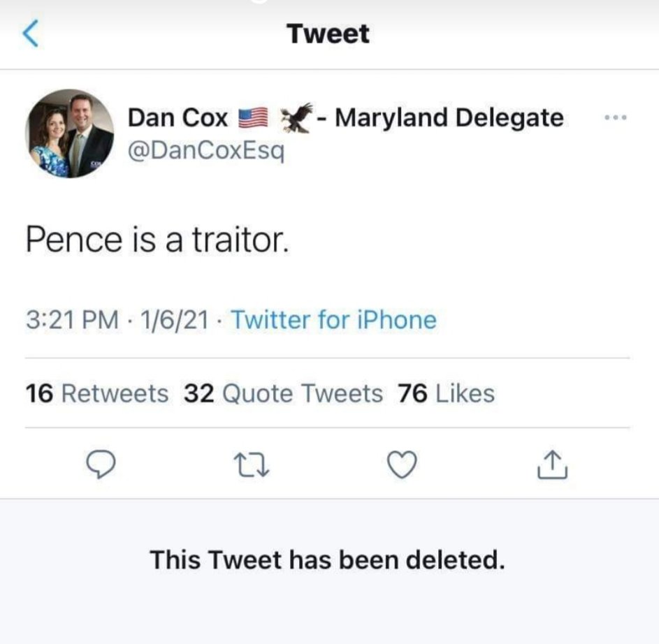659x644 pixels.
Task: Click the 3:21 PM timestamp
Action: (x=71, y=321)
